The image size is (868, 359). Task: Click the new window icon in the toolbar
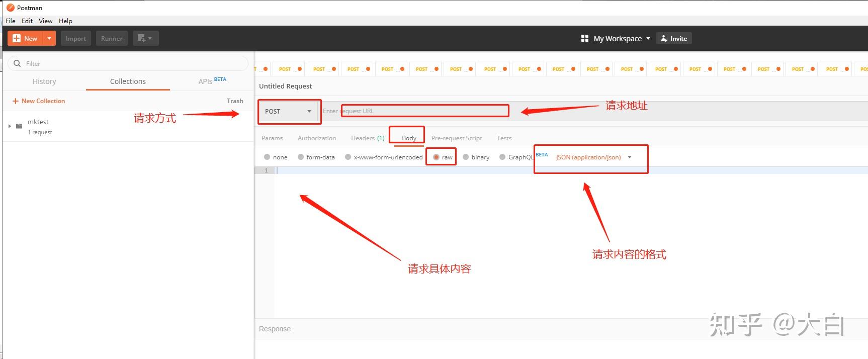145,38
